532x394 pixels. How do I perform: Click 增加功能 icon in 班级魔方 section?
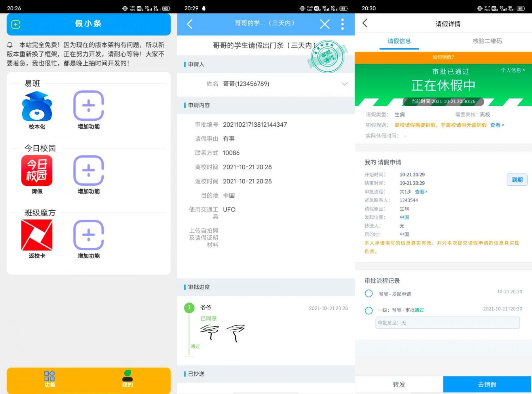click(88, 236)
